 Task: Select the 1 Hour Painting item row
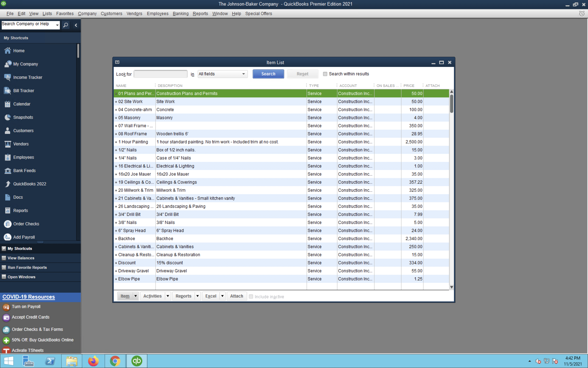pos(281,142)
